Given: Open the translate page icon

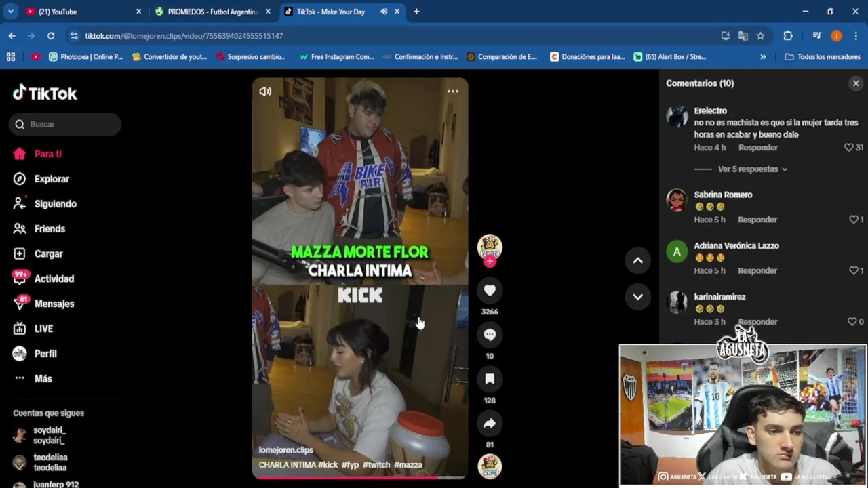Looking at the screenshot, I should (743, 35).
